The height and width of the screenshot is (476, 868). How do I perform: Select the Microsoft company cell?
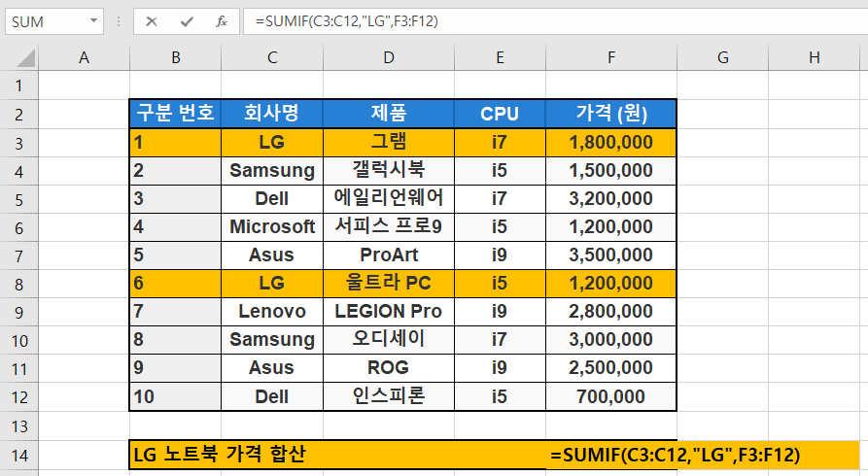click(x=272, y=227)
